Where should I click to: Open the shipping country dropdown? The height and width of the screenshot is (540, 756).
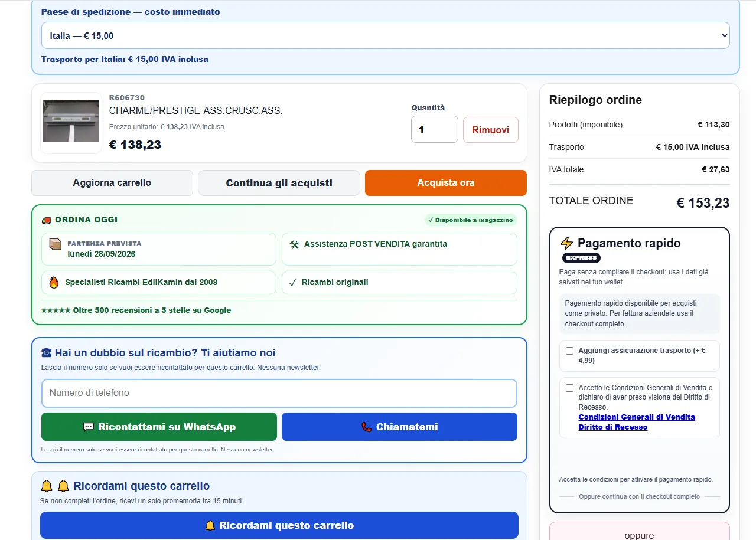pos(385,35)
